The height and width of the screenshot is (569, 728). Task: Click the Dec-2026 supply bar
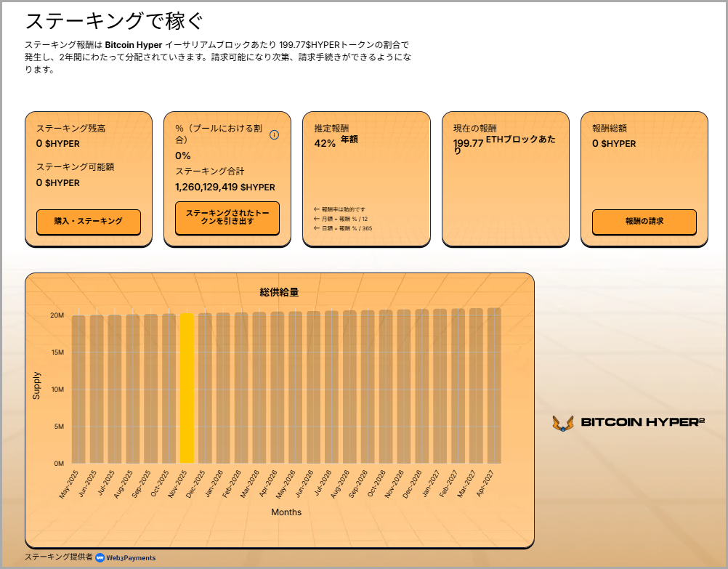pos(421,386)
